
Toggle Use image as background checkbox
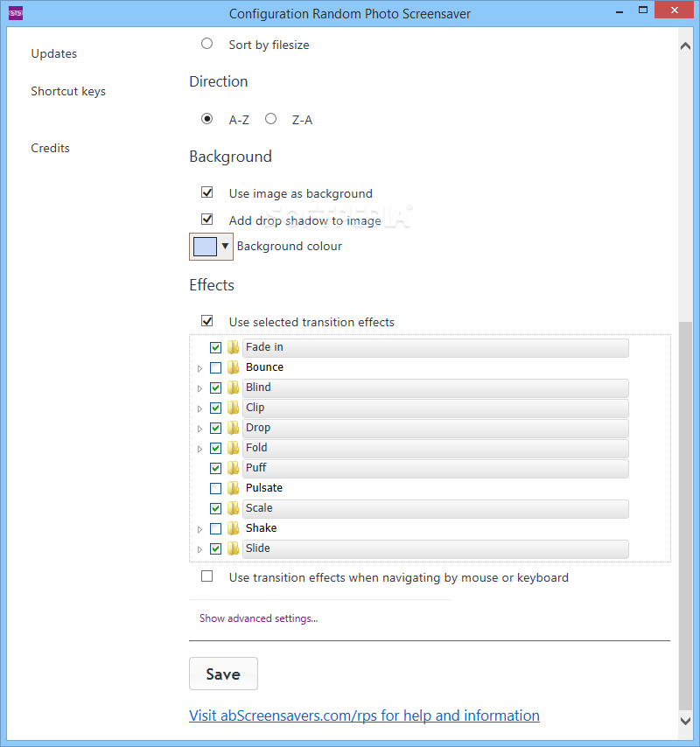[x=206, y=192]
